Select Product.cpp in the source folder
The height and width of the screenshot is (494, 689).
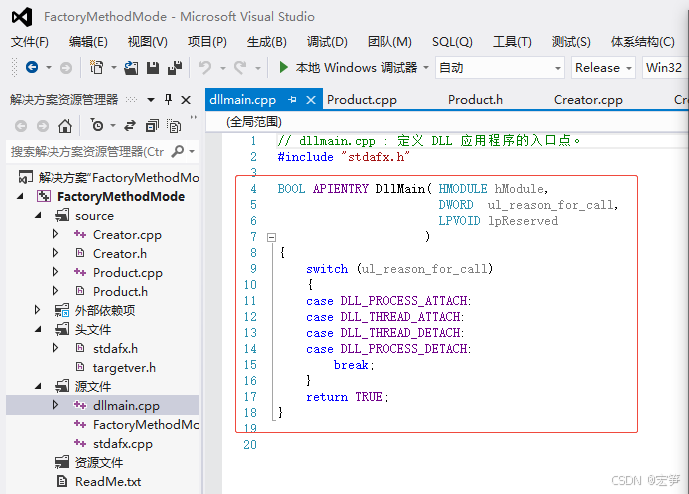[127, 272]
